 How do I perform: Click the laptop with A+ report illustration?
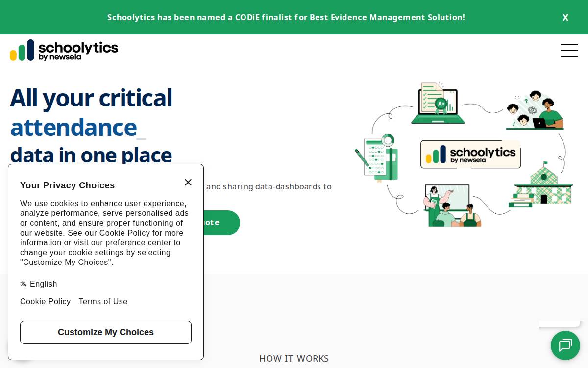(x=438, y=103)
